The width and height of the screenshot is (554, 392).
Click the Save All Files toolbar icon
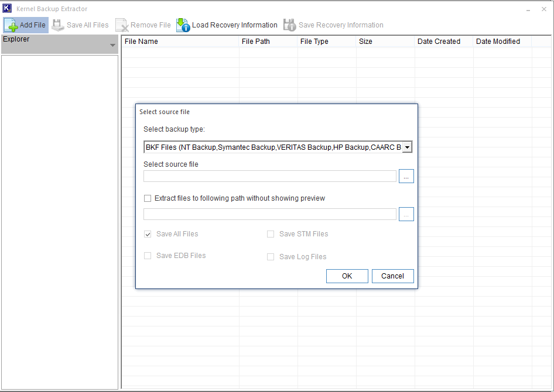click(x=58, y=25)
